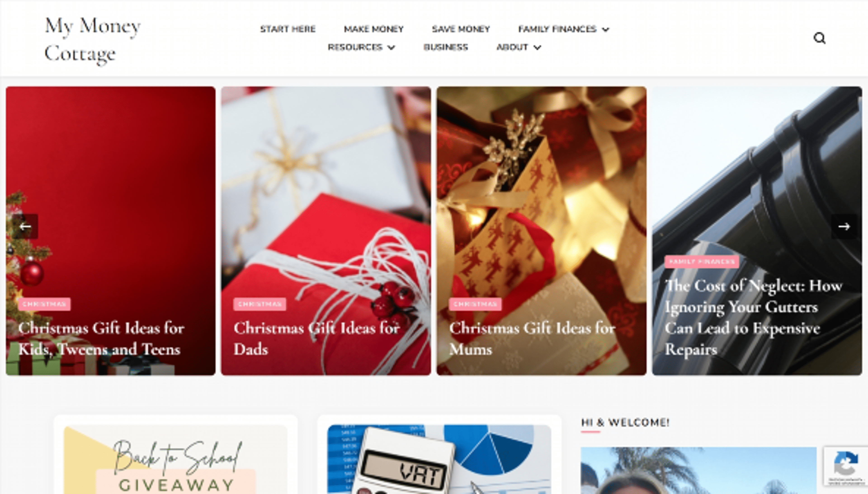The width and height of the screenshot is (868, 494).
Task: Open The Cost of Neglect gutters article
Action: [753, 317]
